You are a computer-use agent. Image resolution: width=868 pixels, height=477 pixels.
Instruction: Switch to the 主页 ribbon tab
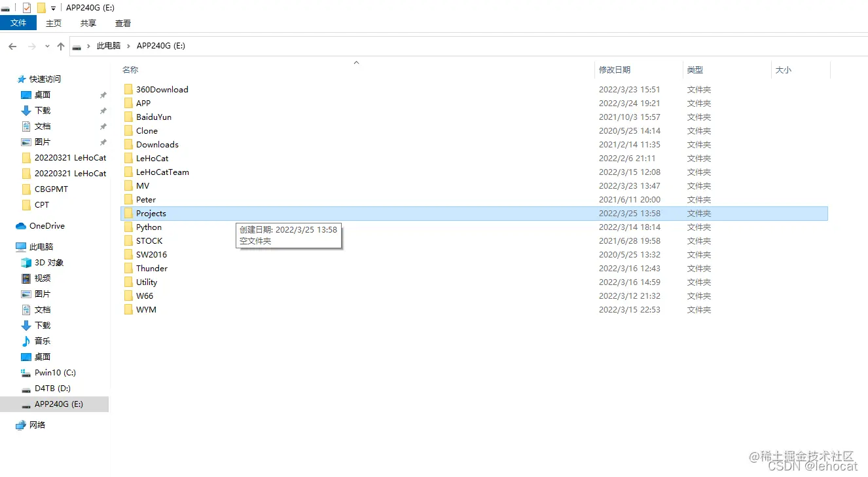[54, 23]
